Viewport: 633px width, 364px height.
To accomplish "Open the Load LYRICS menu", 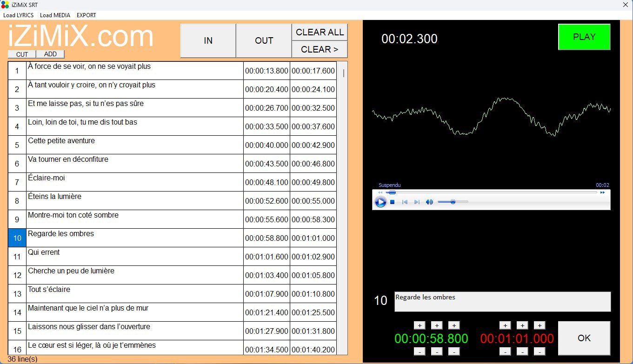I will click(x=19, y=15).
